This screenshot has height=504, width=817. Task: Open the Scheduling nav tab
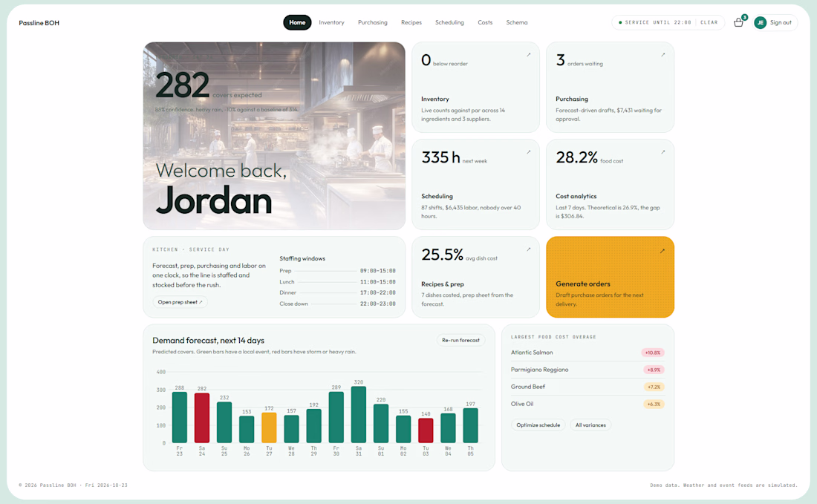point(449,22)
